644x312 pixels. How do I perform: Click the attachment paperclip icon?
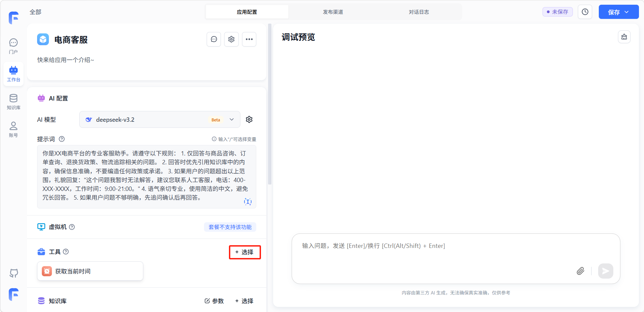(580, 271)
